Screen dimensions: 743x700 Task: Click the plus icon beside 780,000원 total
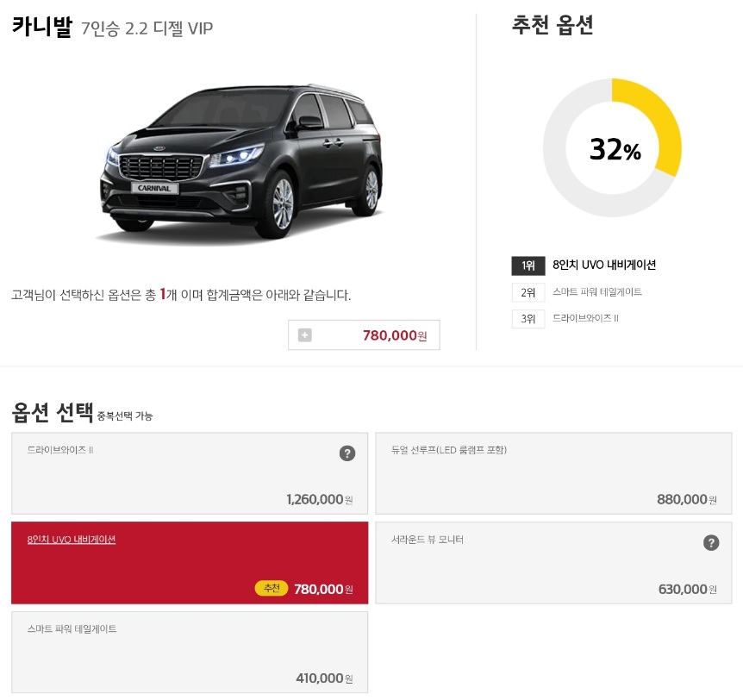304,334
